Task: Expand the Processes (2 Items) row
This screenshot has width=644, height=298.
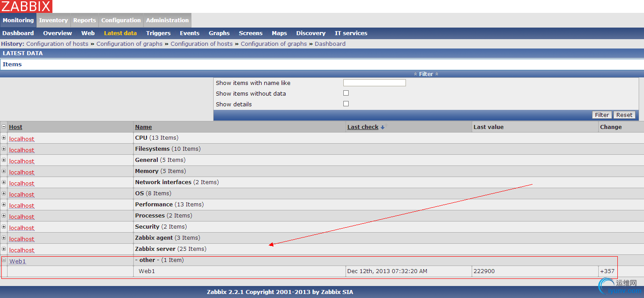Action: pos(4,216)
